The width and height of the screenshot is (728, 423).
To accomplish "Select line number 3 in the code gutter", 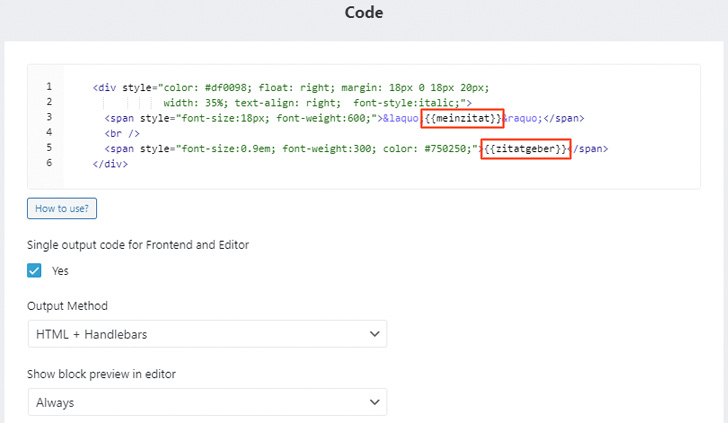I will click(49, 117).
